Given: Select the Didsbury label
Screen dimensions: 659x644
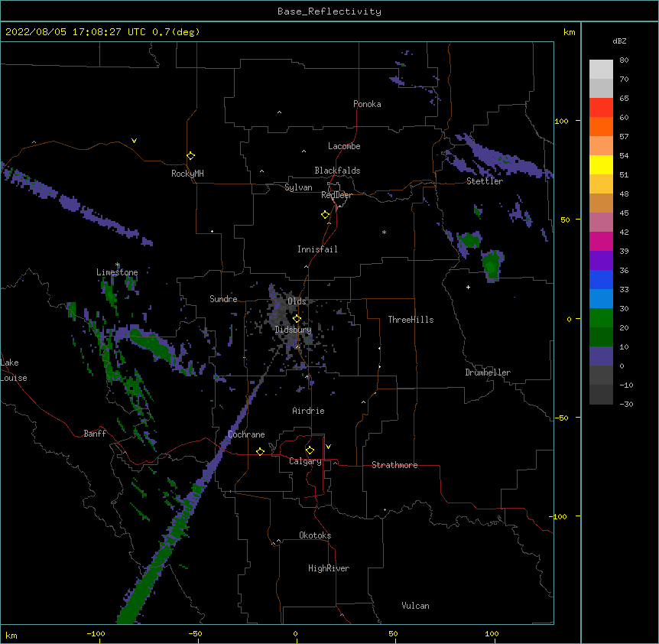Looking at the screenshot, I should [x=294, y=330].
